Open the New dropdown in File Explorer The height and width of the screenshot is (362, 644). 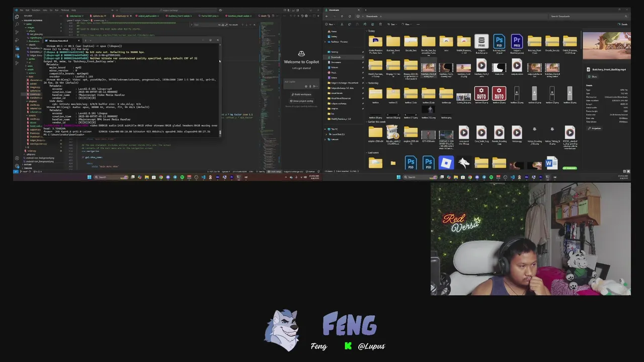330,24
